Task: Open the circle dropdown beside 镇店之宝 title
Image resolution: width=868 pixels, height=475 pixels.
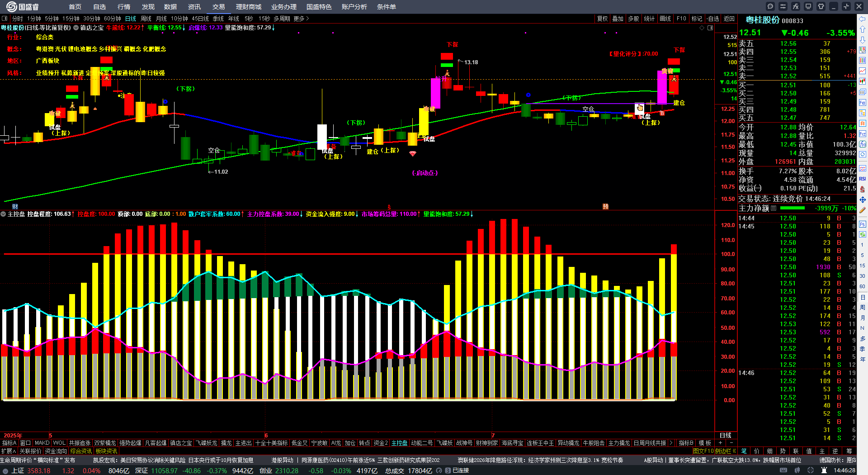Action: tap(76, 28)
